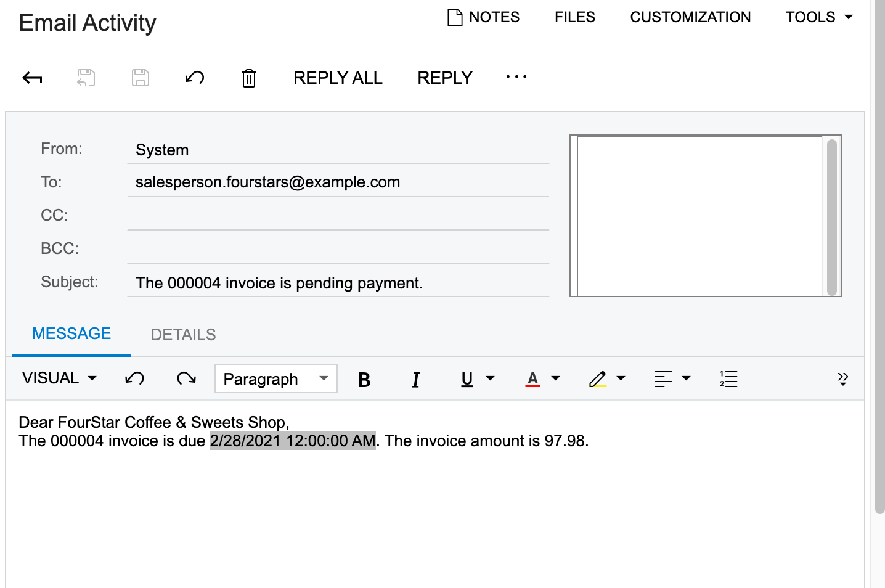Click the trash delete icon
The width and height of the screenshot is (885, 588).
pyautogui.click(x=249, y=78)
